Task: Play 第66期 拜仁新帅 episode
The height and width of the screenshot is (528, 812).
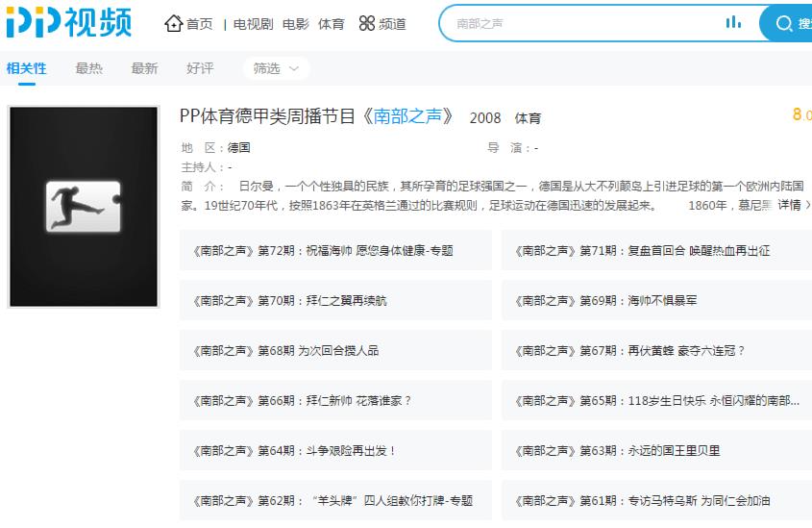Action: coord(335,400)
